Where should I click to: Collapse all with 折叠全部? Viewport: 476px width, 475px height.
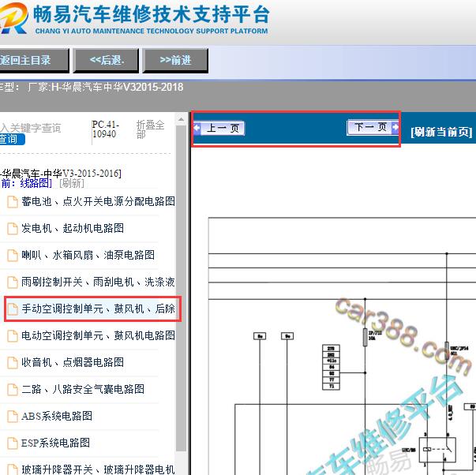pyautogui.click(x=150, y=129)
